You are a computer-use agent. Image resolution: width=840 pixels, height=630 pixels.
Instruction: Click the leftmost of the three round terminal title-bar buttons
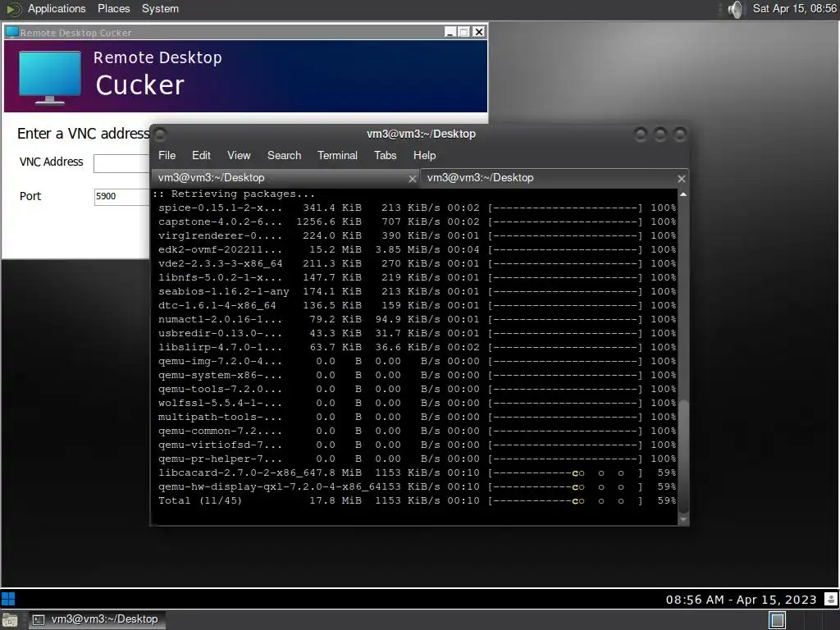pyautogui.click(x=641, y=134)
